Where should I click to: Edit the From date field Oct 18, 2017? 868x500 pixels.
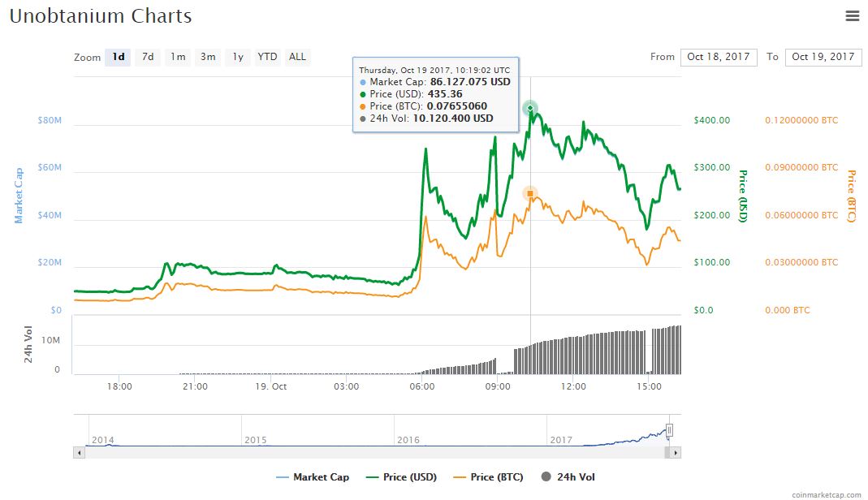coord(719,57)
